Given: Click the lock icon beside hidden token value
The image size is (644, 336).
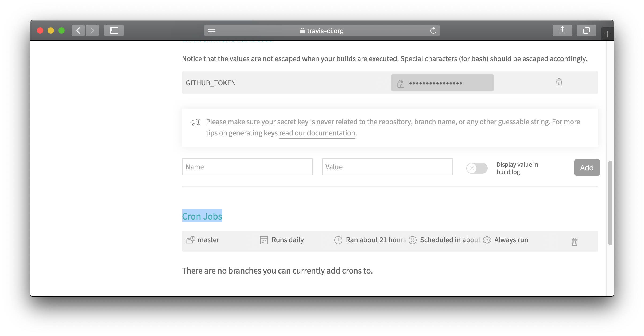Looking at the screenshot, I should point(400,83).
